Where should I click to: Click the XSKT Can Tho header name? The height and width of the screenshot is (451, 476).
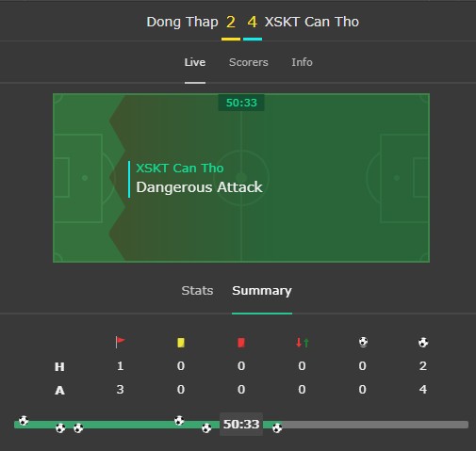tap(312, 22)
